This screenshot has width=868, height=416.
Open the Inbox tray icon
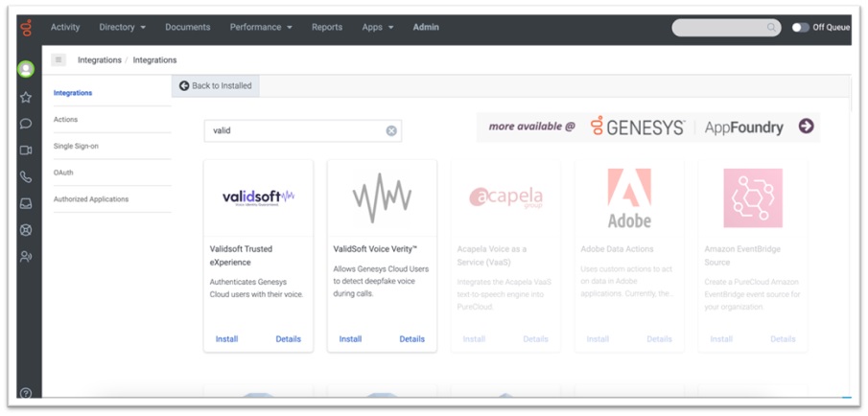pos(26,203)
